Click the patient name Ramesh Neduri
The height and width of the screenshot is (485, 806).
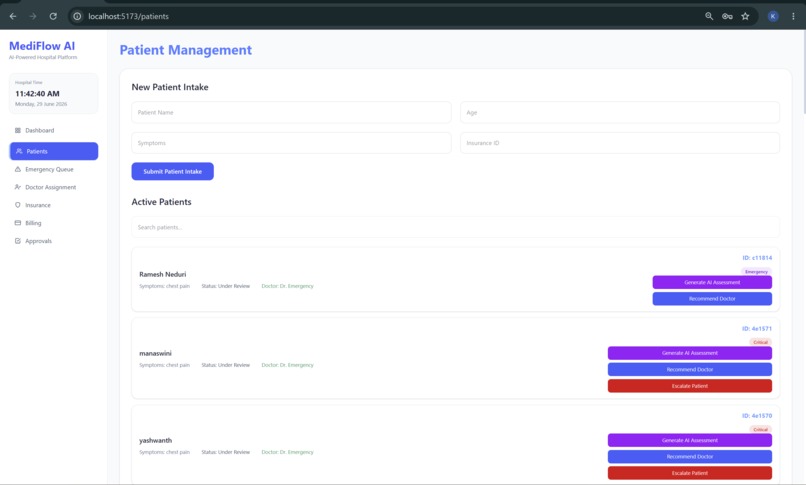coord(163,274)
